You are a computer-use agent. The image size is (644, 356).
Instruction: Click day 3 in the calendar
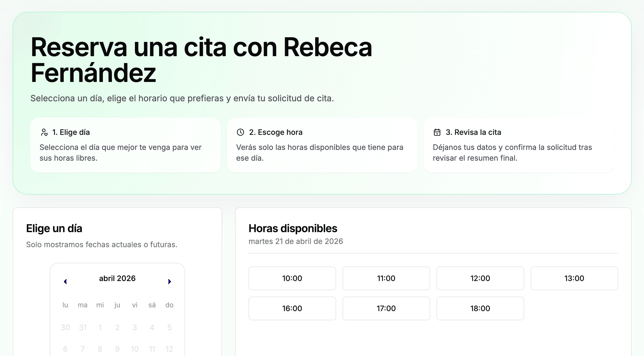(x=135, y=328)
